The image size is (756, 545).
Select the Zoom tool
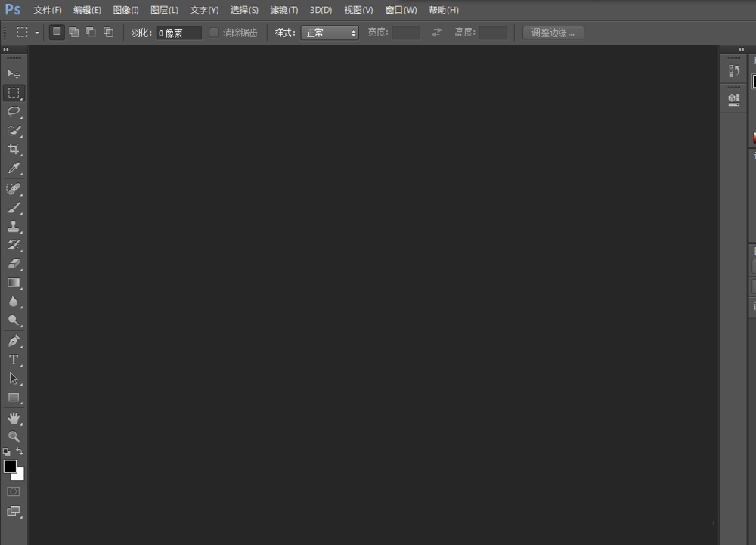tap(14, 437)
